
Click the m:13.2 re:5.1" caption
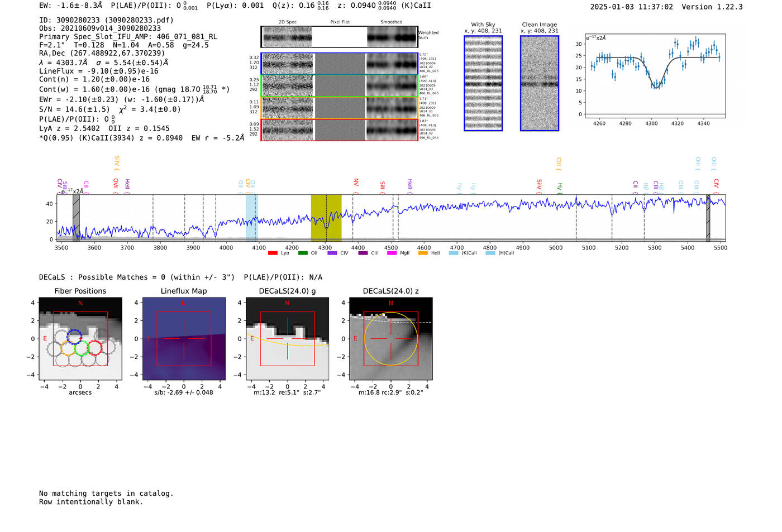[287, 392]
